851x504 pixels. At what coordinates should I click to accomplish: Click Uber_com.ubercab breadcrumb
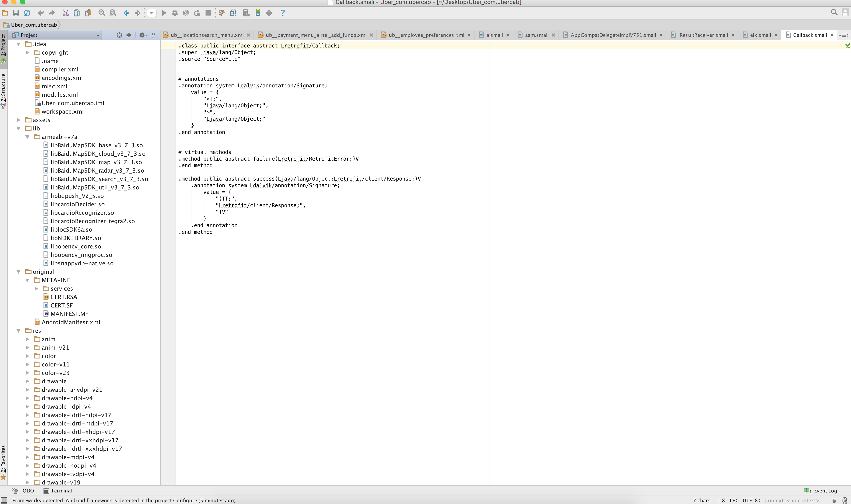[31, 25]
